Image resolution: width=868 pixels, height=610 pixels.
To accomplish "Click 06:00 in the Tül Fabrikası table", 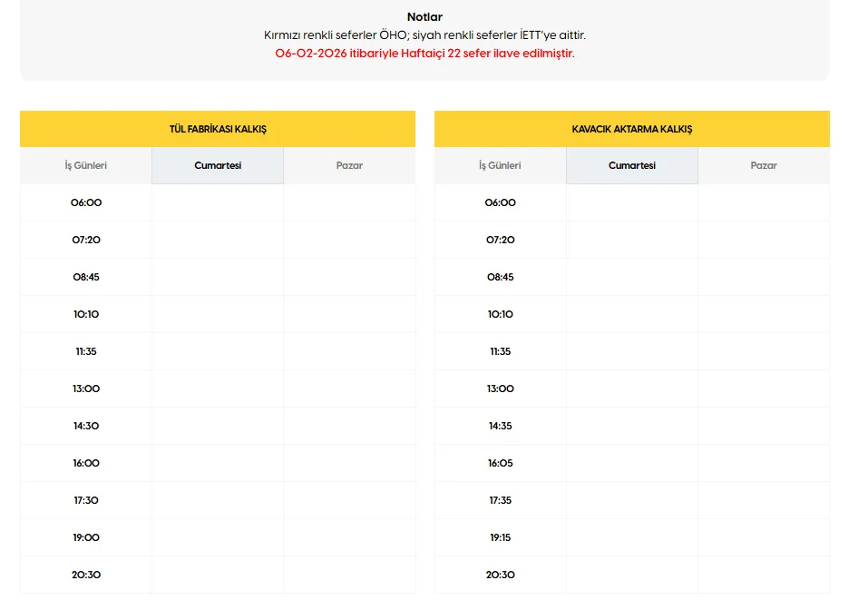I will pos(86,202).
